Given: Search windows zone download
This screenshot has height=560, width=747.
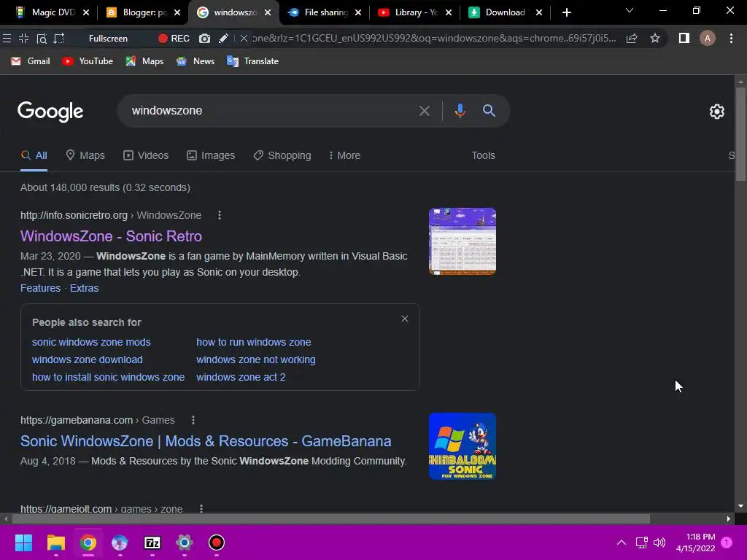Looking at the screenshot, I should pyautogui.click(x=88, y=359).
